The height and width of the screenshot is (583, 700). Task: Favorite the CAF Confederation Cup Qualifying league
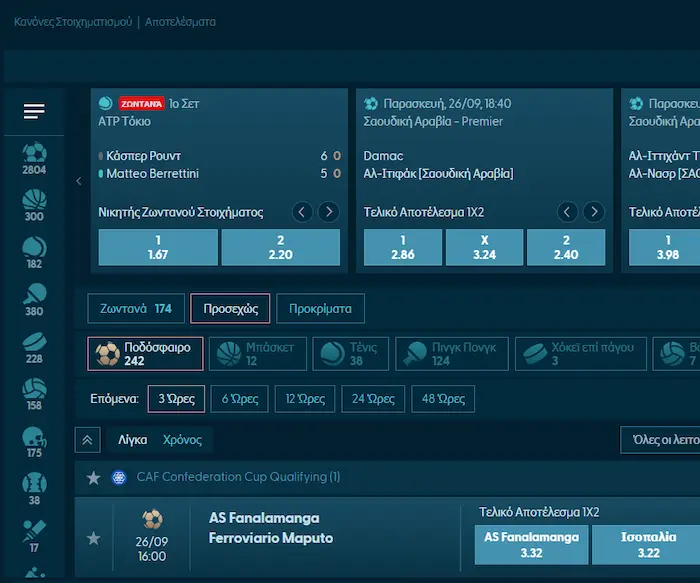[94, 478]
